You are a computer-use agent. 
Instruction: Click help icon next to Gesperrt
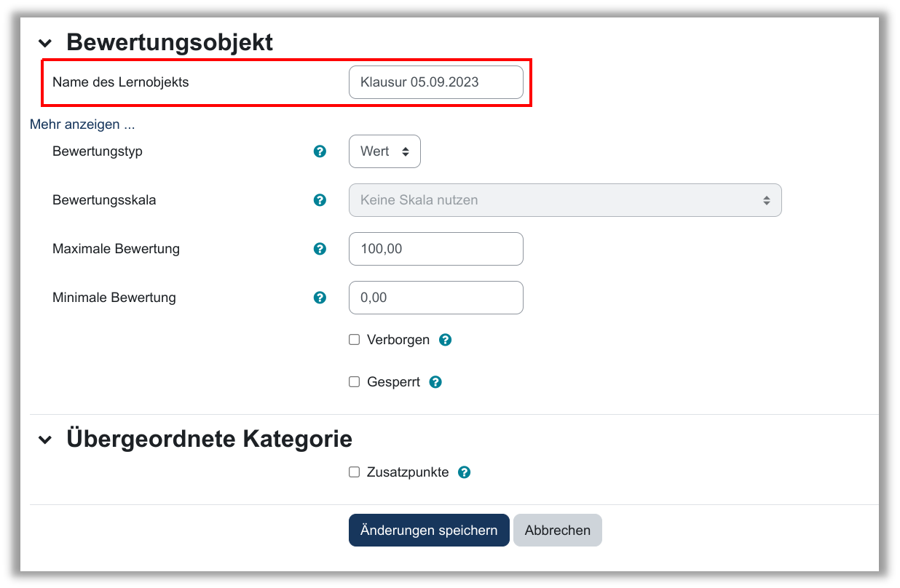435,382
